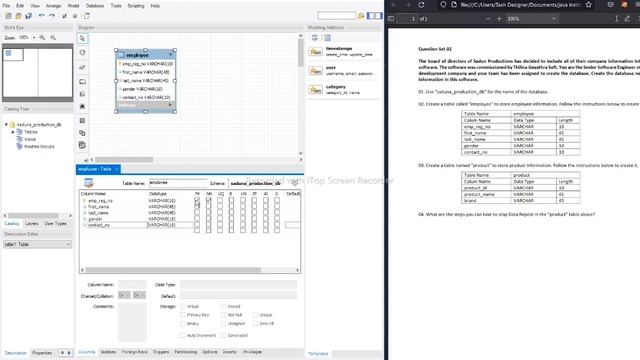The width and height of the screenshot is (640, 360).
Task: Toggle UQ checkbox for emp_reg_no
Action: pos(220,200)
